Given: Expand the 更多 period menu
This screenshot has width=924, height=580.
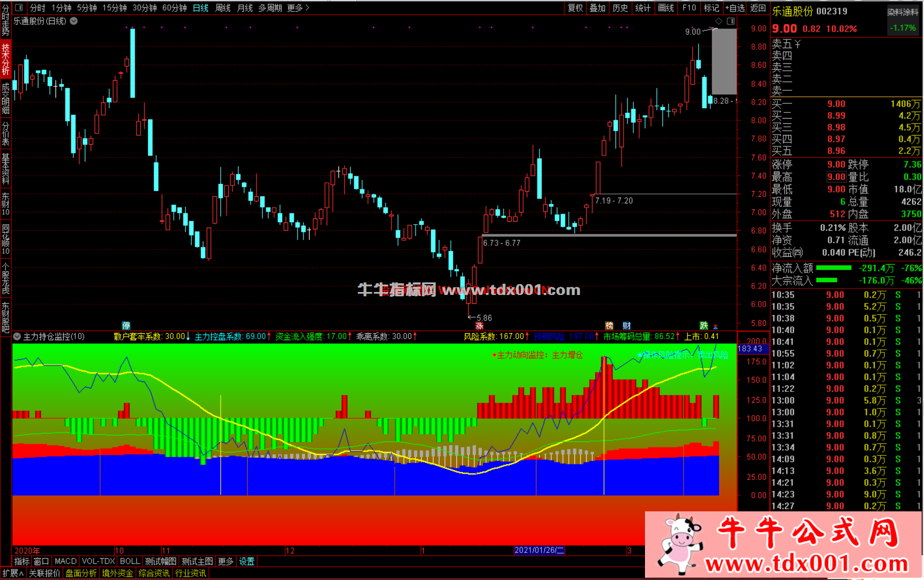Looking at the screenshot, I should [x=298, y=8].
